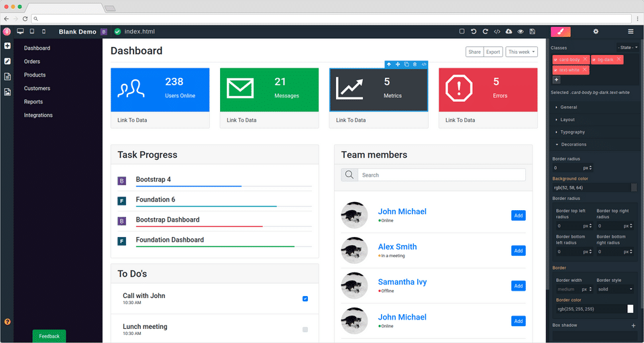
Task: Click the search magnifier in Team members
Action: tap(350, 175)
